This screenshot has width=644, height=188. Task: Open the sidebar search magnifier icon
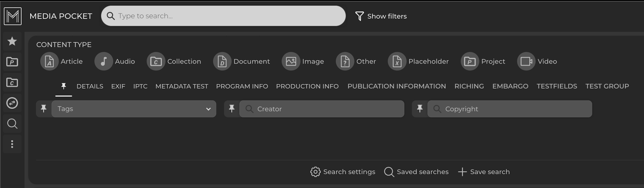tap(12, 124)
